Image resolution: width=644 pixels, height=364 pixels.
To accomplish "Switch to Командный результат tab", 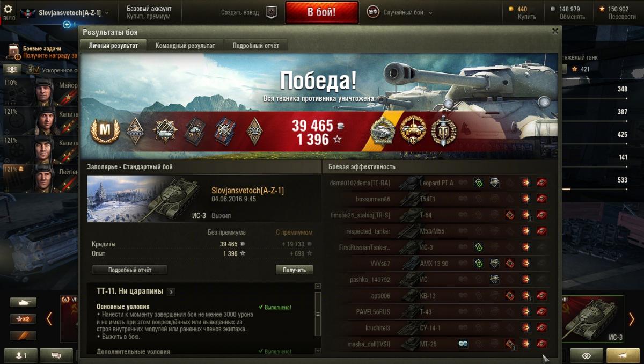I will (185, 46).
